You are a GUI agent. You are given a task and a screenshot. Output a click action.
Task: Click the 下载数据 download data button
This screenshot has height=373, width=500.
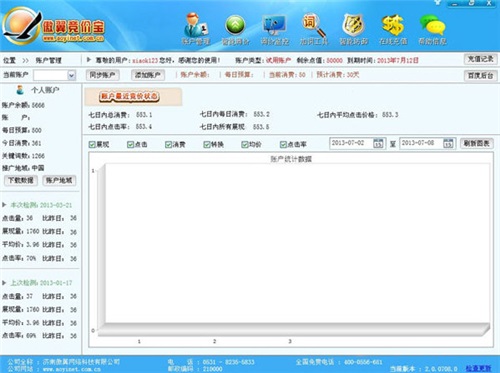pyautogui.click(x=21, y=180)
